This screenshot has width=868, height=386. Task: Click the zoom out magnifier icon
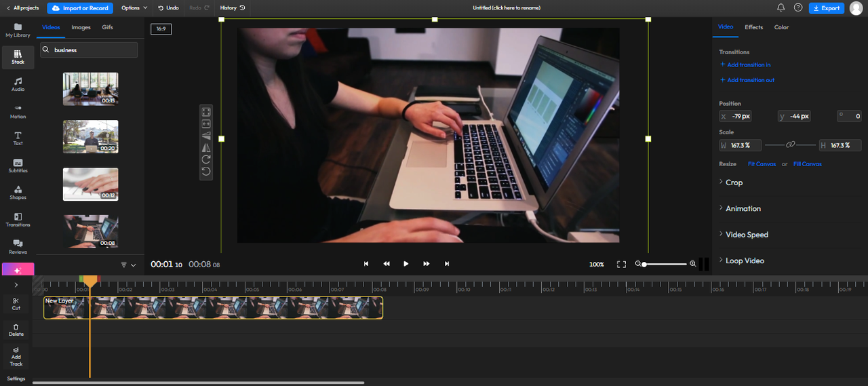pos(638,264)
